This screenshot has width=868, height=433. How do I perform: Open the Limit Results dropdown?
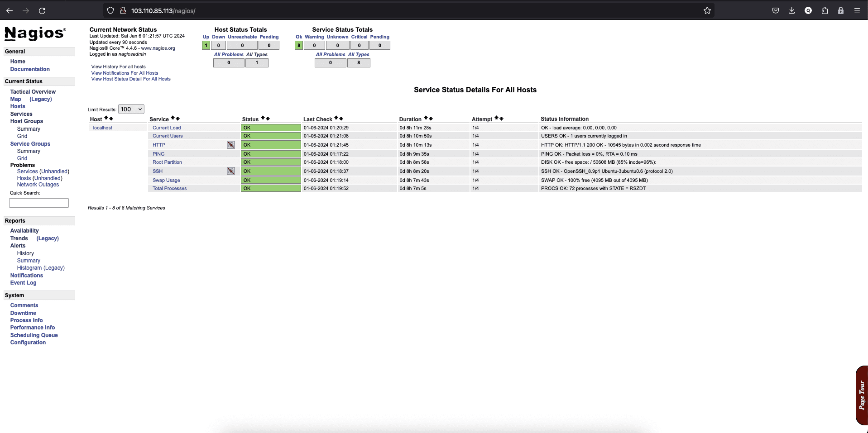(130, 109)
